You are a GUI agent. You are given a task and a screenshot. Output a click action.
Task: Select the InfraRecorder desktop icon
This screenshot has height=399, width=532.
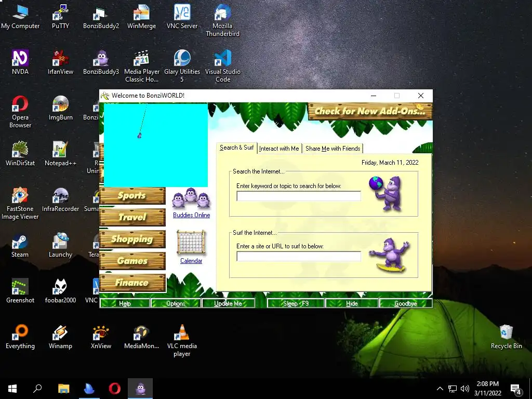[x=60, y=199]
